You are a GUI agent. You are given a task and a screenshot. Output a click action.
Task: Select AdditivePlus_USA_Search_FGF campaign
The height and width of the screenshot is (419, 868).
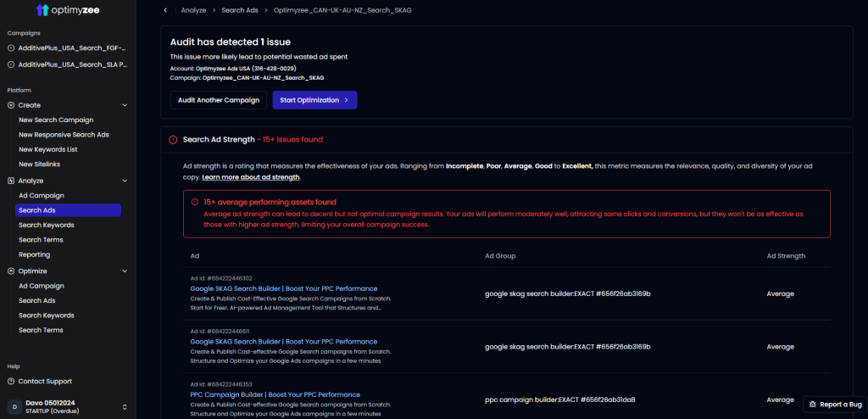[72, 48]
